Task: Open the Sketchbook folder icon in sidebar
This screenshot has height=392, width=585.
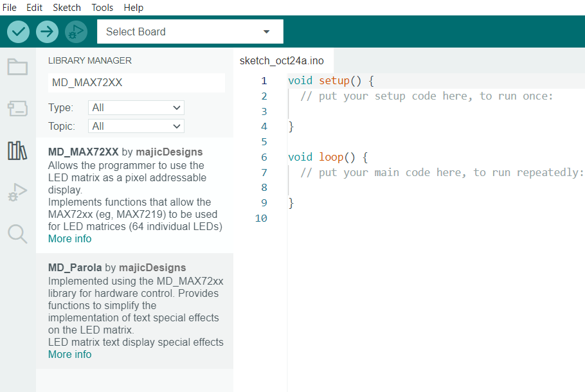Action: tap(17, 67)
